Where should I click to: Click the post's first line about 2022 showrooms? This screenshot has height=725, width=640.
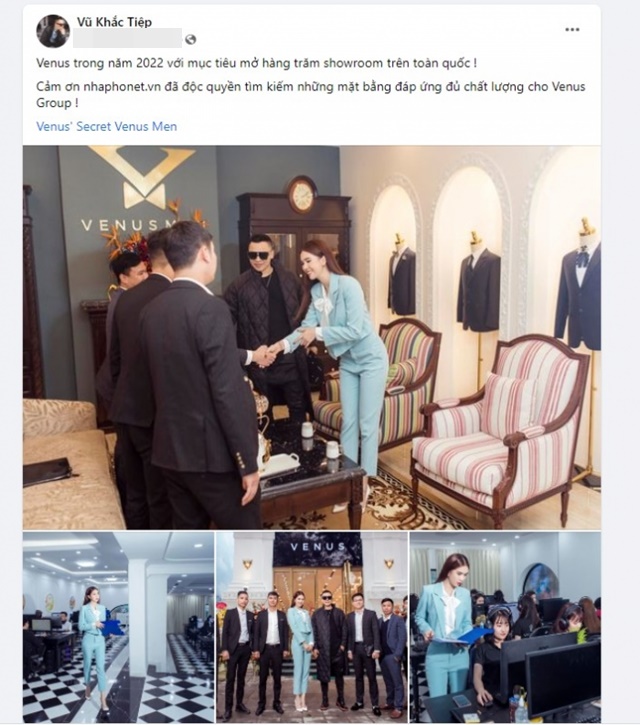click(256, 63)
